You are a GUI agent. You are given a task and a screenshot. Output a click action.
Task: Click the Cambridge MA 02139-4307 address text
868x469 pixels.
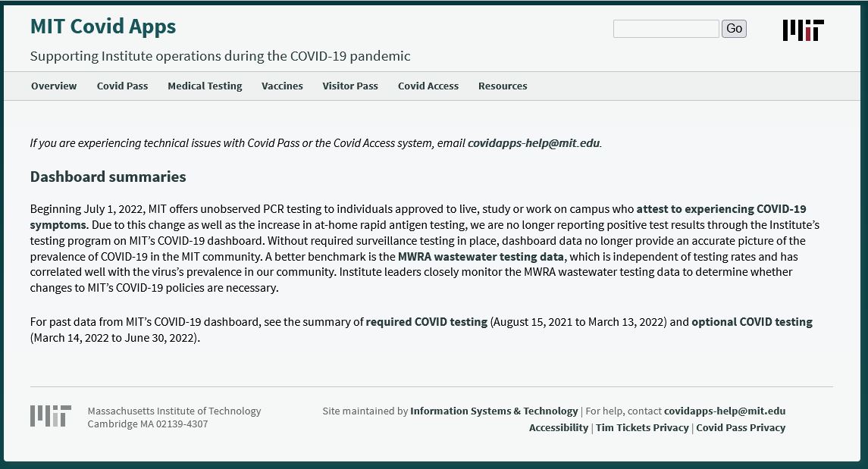(148, 424)
